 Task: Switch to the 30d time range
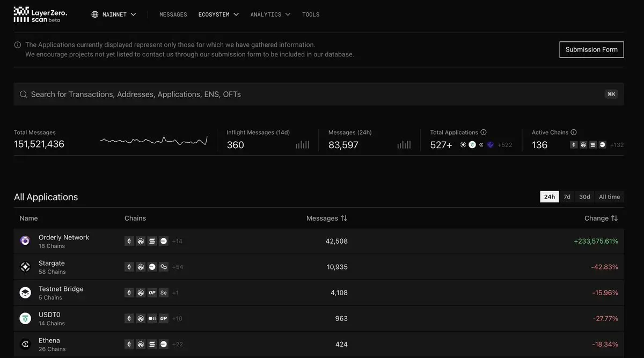pyautogui.click(x=584, y=197)
